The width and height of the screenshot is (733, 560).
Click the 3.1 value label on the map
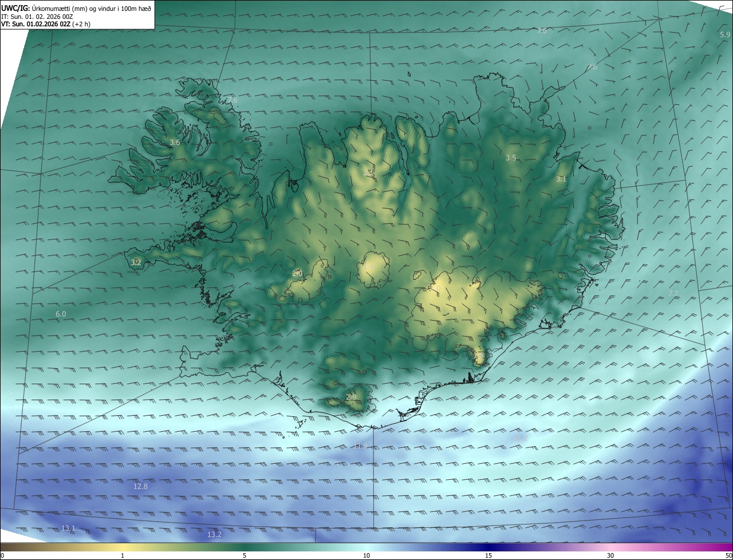point(561,179)
